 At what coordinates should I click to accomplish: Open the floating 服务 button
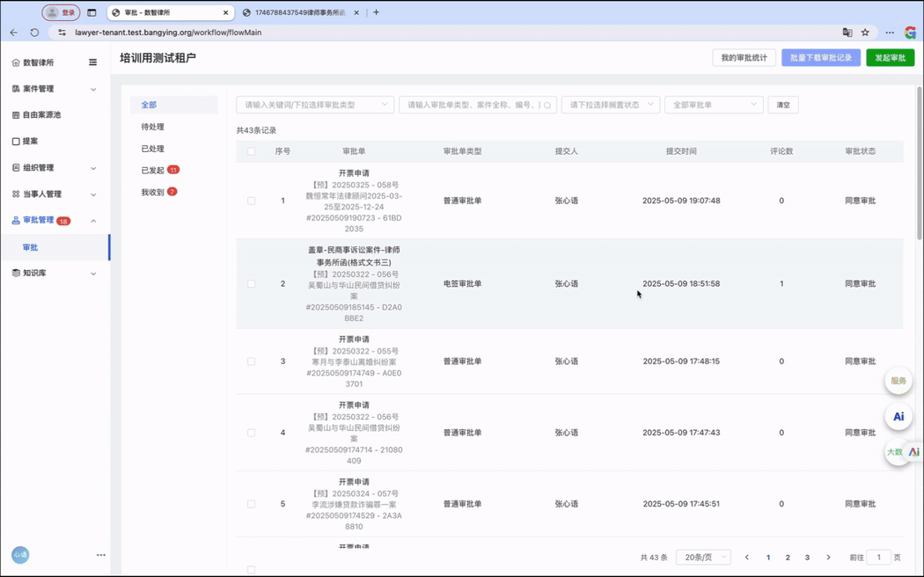coord(898,381)
